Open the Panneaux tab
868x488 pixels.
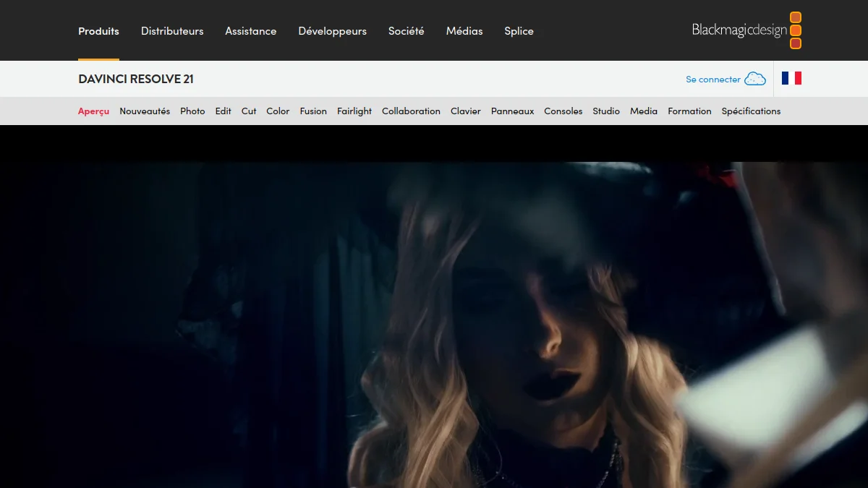click(x=513, y=111)
